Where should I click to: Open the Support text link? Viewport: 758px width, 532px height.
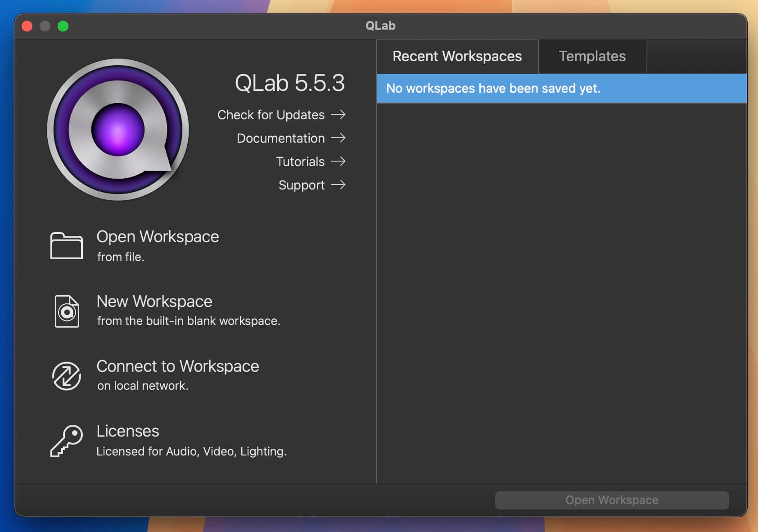click(301, 185)
